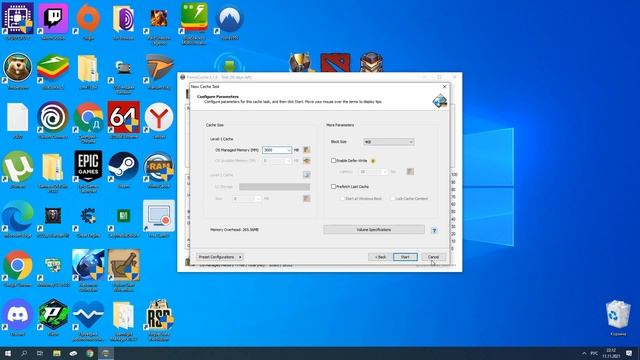Screen dimensions: 640x360
Task: Enable the Defer-Write checkbox
Action: (x=333, y=160)
